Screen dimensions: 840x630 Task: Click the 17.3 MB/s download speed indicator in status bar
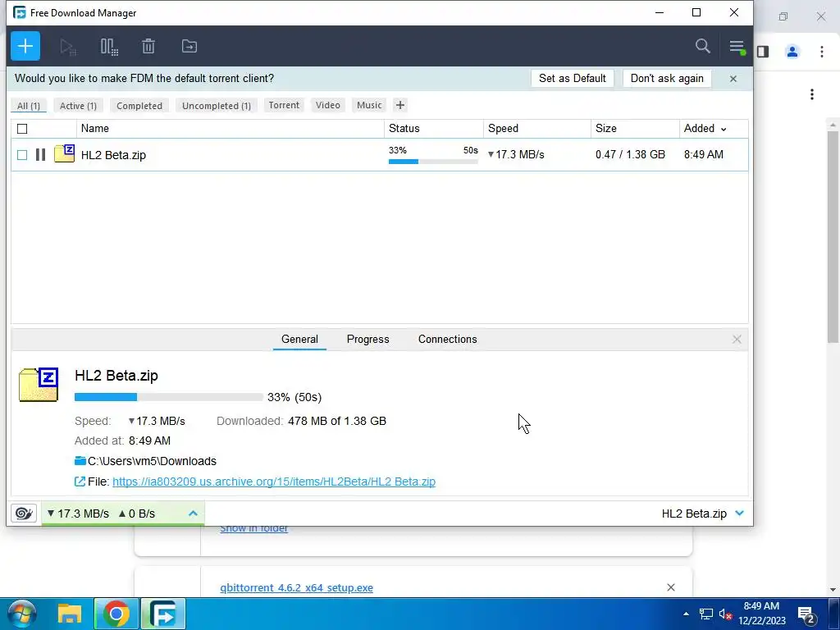78,514
